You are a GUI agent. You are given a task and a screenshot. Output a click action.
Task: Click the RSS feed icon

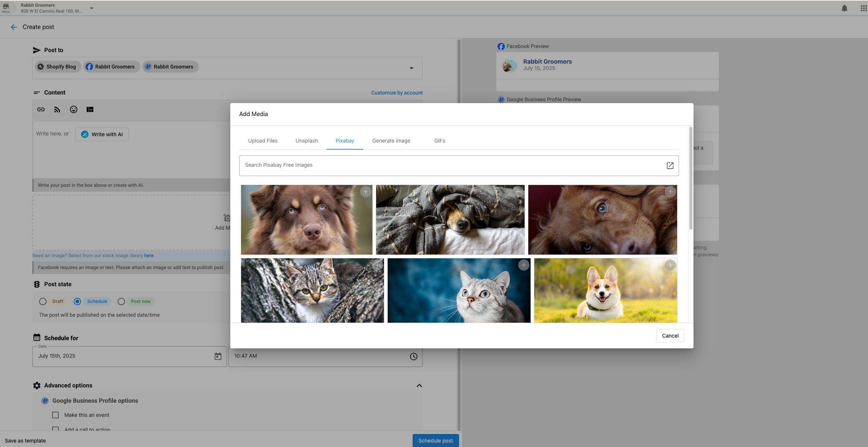[57, 109]
